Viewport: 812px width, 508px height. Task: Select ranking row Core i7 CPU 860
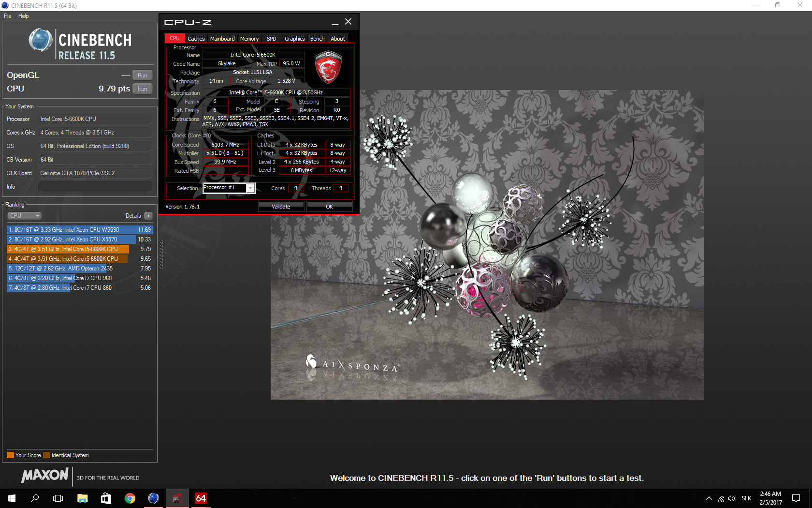[80, 288]
